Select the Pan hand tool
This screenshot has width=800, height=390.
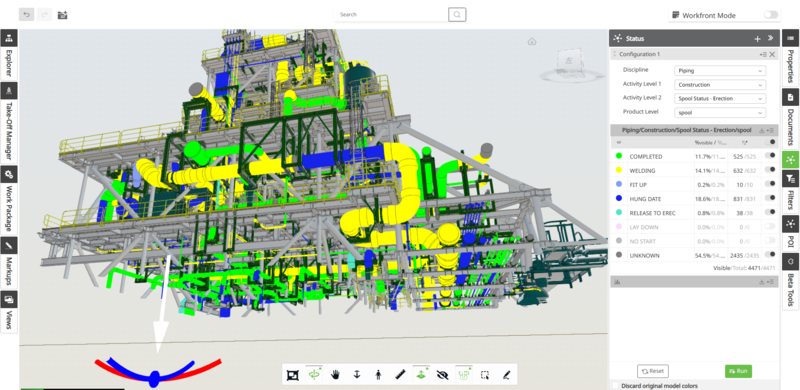[335, 375]
